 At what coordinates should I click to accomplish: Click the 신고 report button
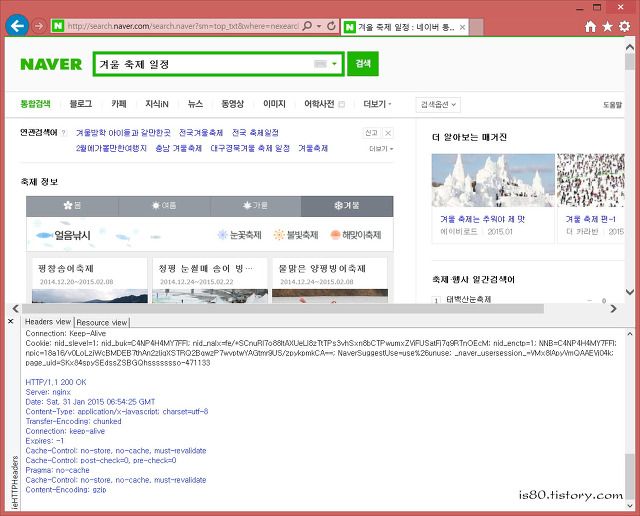(x=371, y=133)
